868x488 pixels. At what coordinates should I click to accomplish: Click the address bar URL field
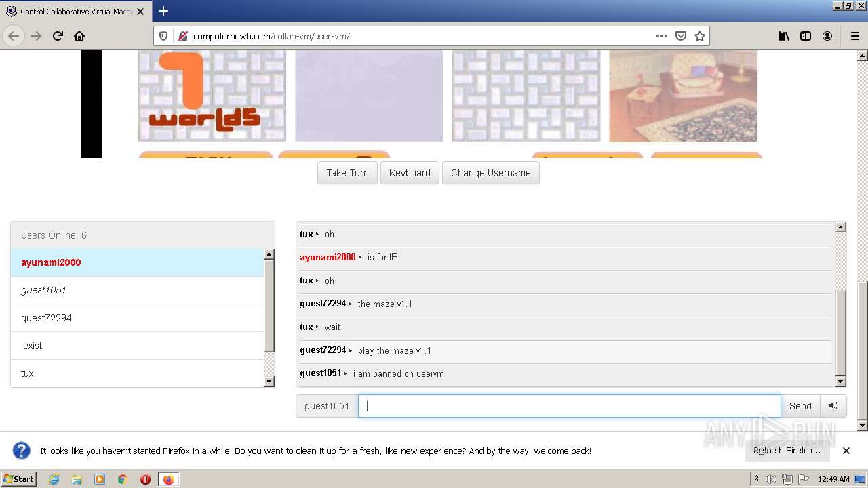pyautogui.click(x=420, y=36)
